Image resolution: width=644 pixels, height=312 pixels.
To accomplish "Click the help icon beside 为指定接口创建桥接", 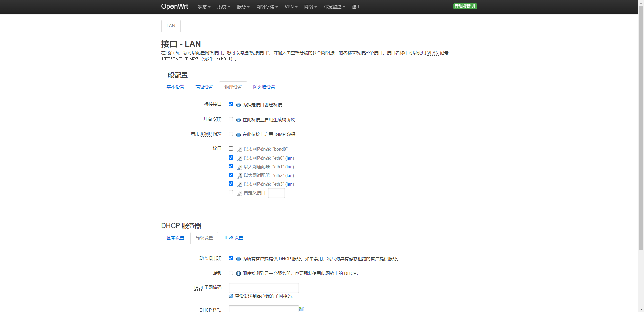I will pyautogui.click(x=238, y=105).
